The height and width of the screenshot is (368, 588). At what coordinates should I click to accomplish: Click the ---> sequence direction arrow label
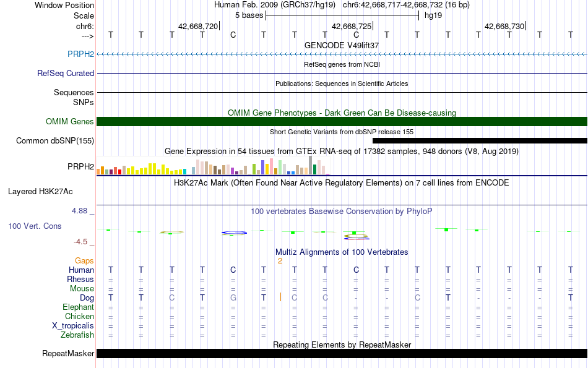click(x=88, y=36)
